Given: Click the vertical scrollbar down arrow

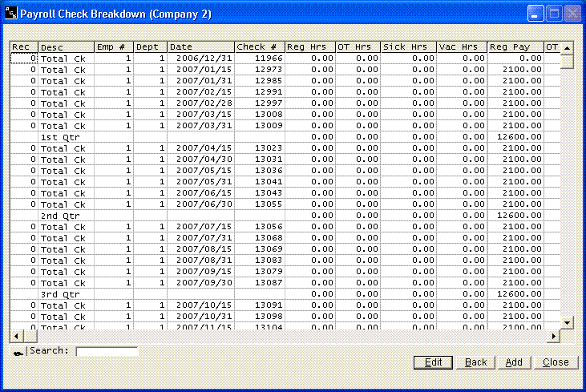Looking at the screenshot, I should pos(567,322).
